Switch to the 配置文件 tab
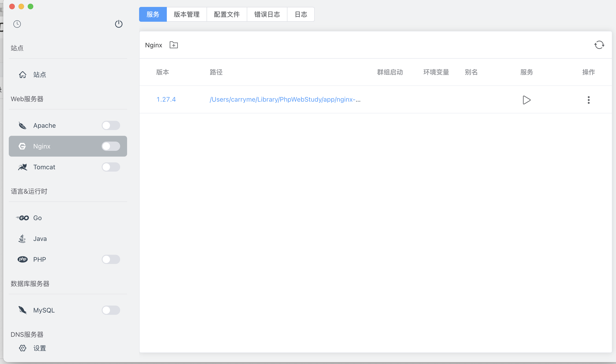Screen dimensions: 616x364 [x=227, y=14]
